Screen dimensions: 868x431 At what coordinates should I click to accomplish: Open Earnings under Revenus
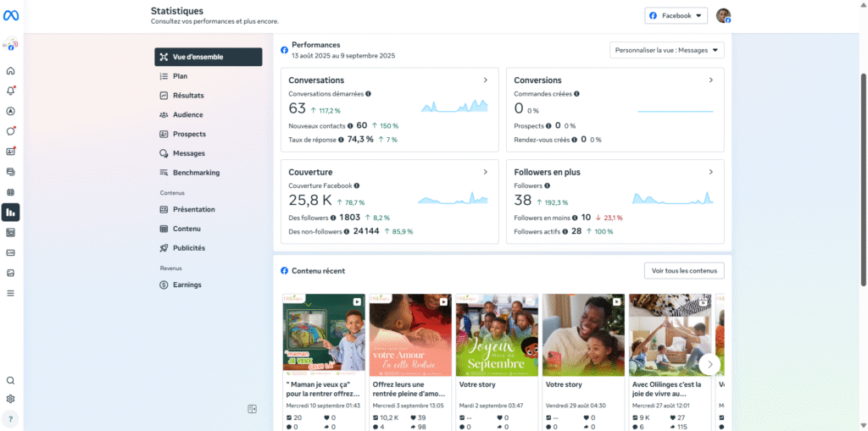click(186, 285)
